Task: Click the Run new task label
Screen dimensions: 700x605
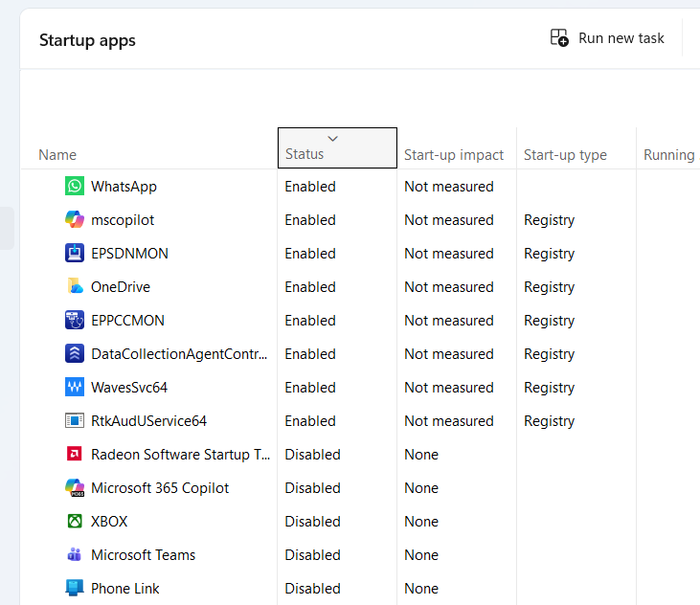Action: click(x=621, y=38)
